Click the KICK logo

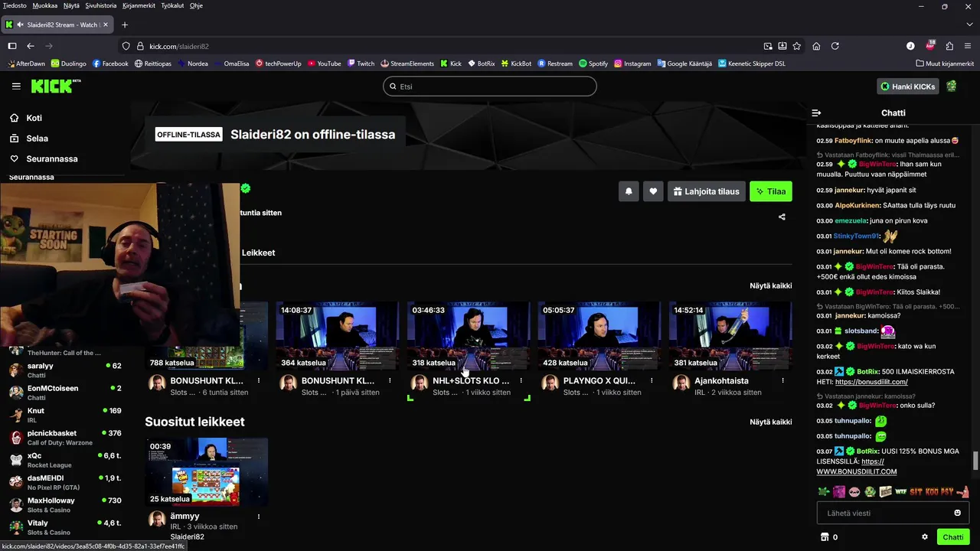56,86
